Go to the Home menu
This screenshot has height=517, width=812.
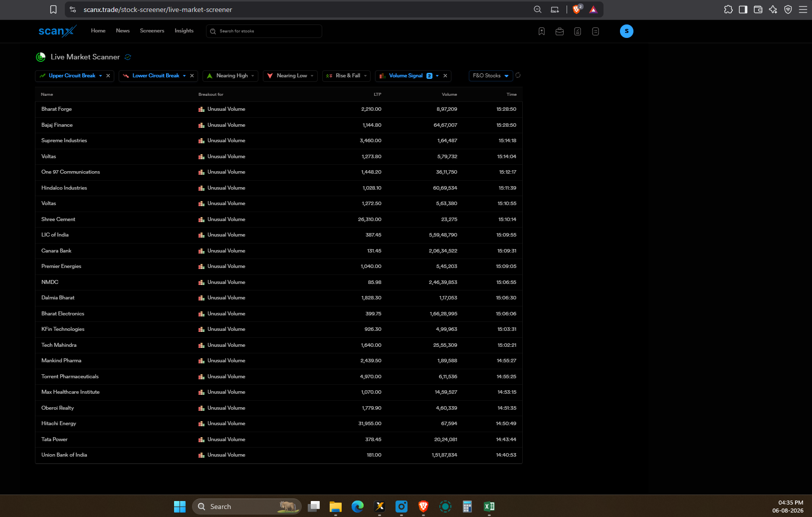pos(98,31)
